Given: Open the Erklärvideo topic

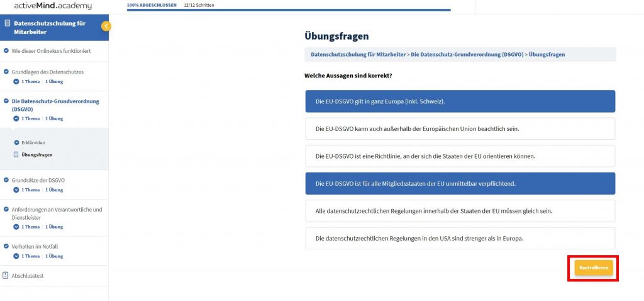Looking at the screenshot, I should 33,143.
